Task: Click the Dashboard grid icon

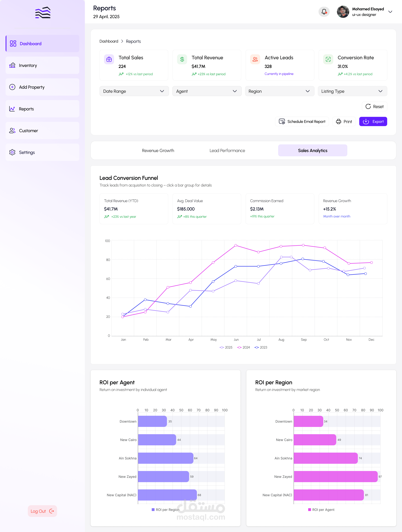Action: [13, 43]
